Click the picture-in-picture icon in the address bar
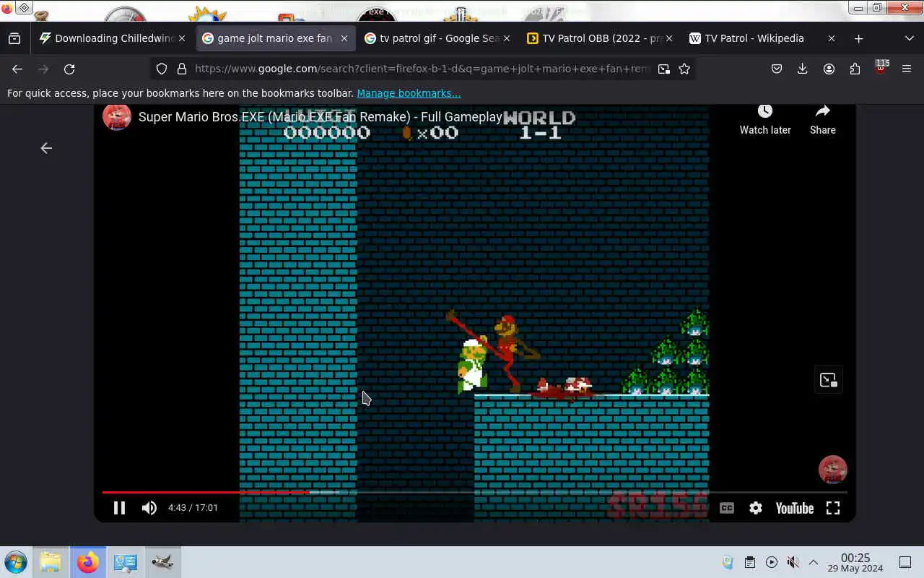The height and width of the screenshot is (578, 924). click(663, 69)
